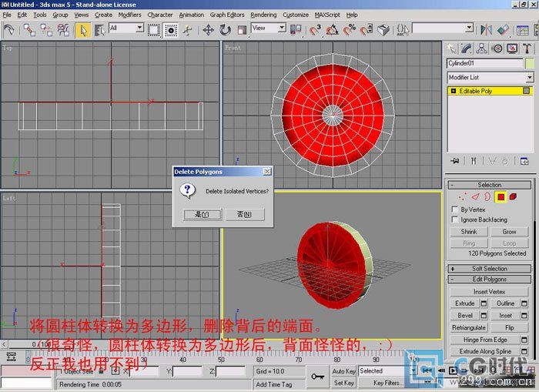Image resolution: width=539 pixels, height=392 pixels.
Task: Open the Create command panel tab
Action: [x=451, y=49]
